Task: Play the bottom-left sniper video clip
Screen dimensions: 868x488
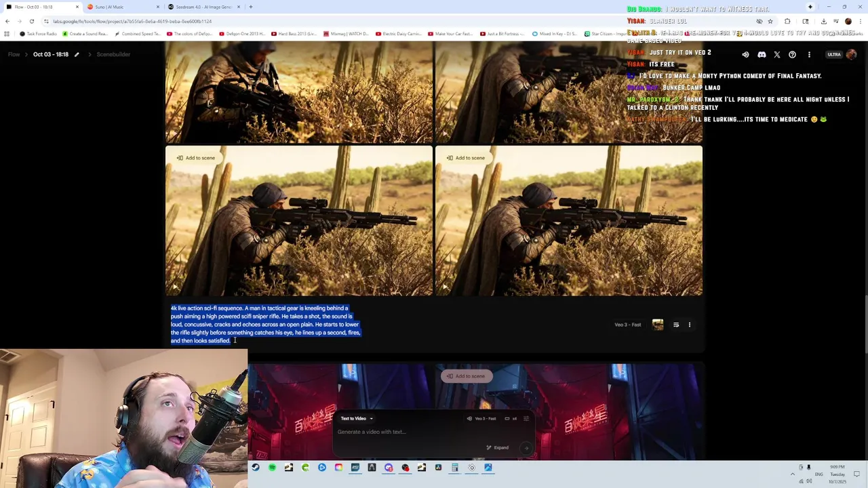Action: [174, 287]
